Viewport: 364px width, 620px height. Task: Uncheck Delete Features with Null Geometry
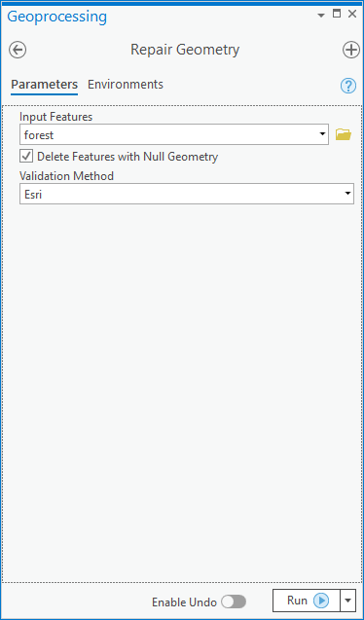click(26, 157)
